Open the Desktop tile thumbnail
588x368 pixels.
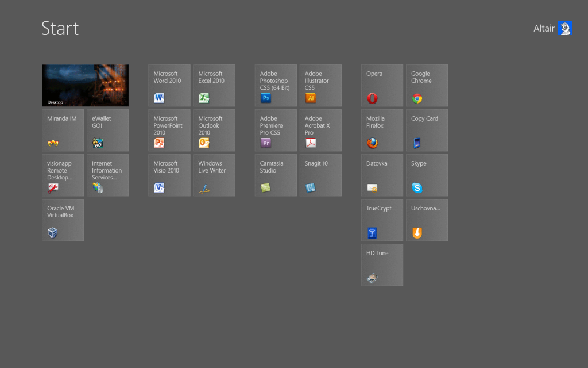coord(85,85)
